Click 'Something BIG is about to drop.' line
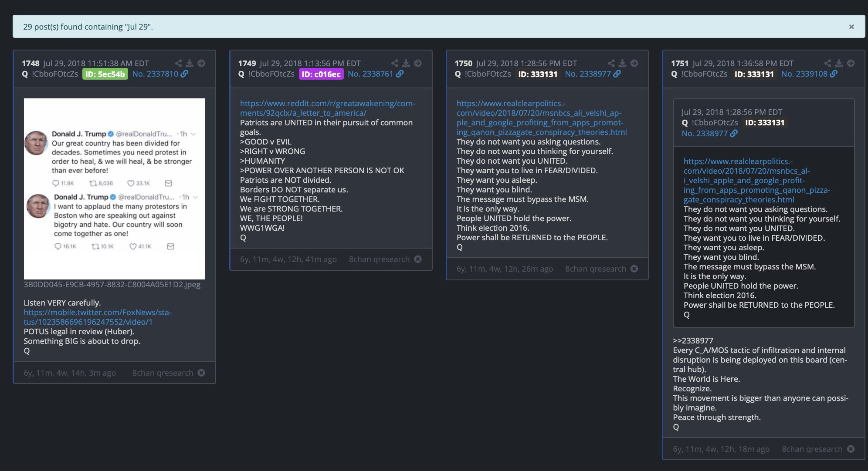The image size is (868, 471). coord(82,341)
